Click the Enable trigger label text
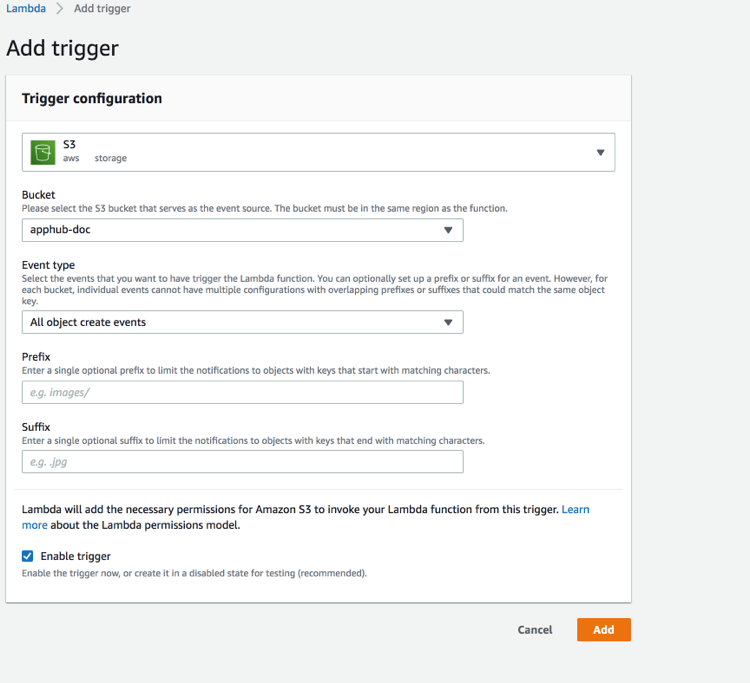 [76, 556]
